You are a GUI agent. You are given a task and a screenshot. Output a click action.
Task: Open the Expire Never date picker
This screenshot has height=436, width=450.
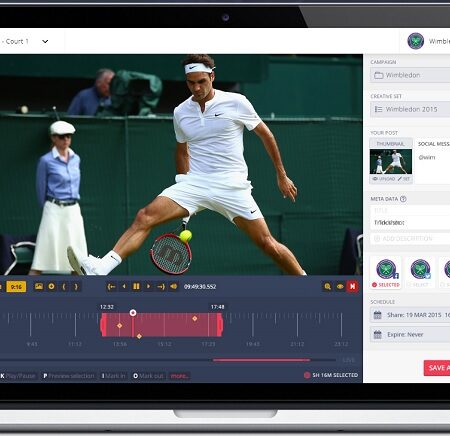410,334
